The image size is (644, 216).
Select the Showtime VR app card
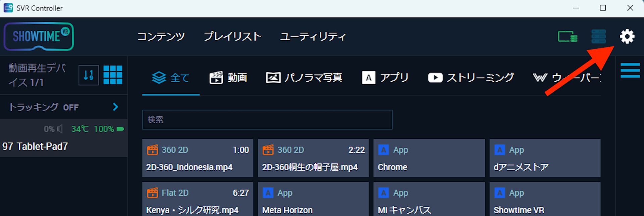pyautogui.click(x=545, y=199)
